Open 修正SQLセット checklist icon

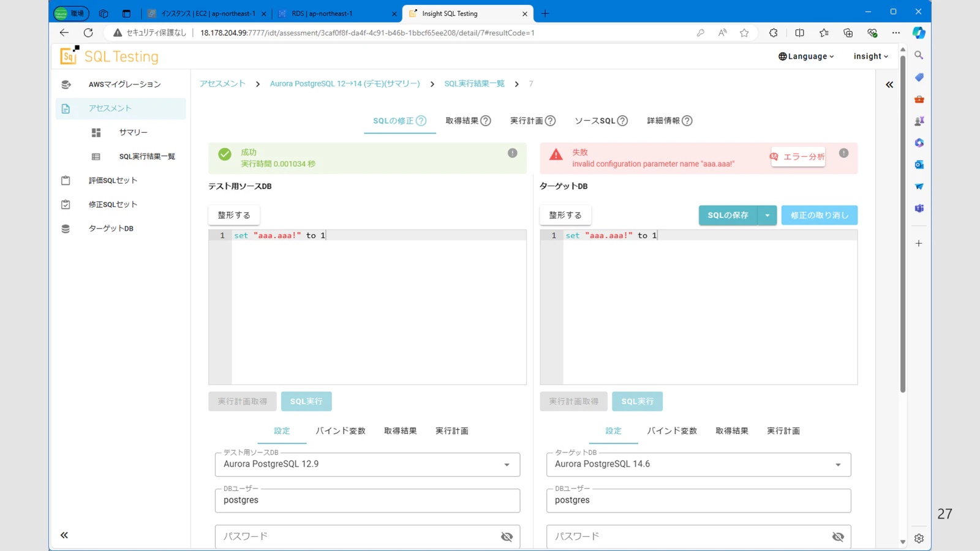coord(66,204)
